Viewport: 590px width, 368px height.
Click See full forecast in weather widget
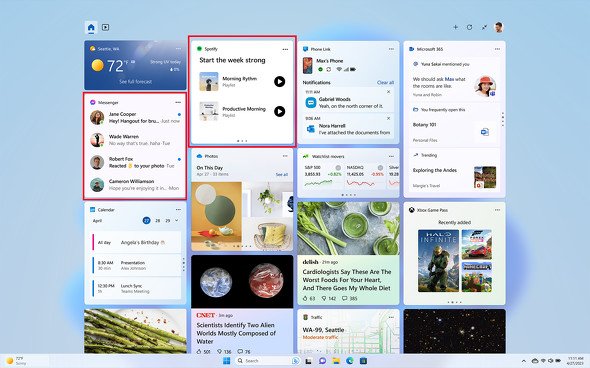pos(135,82)
